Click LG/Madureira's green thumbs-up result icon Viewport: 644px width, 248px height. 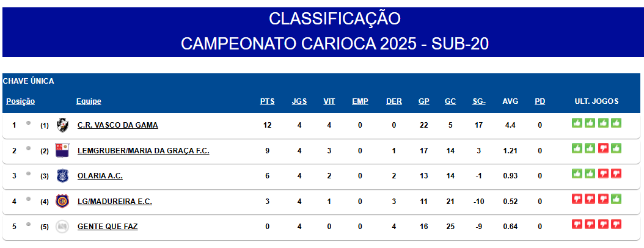[x=616, y=199]
